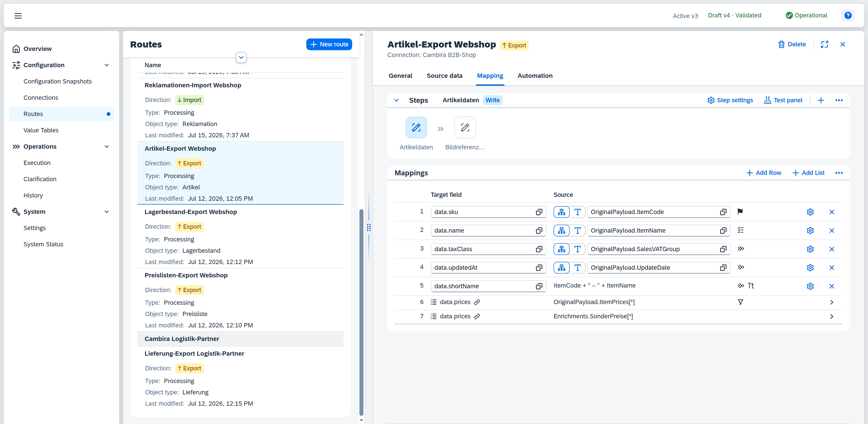
Task: Open settings gear for data.taxClass row
Action: (810, 249)
